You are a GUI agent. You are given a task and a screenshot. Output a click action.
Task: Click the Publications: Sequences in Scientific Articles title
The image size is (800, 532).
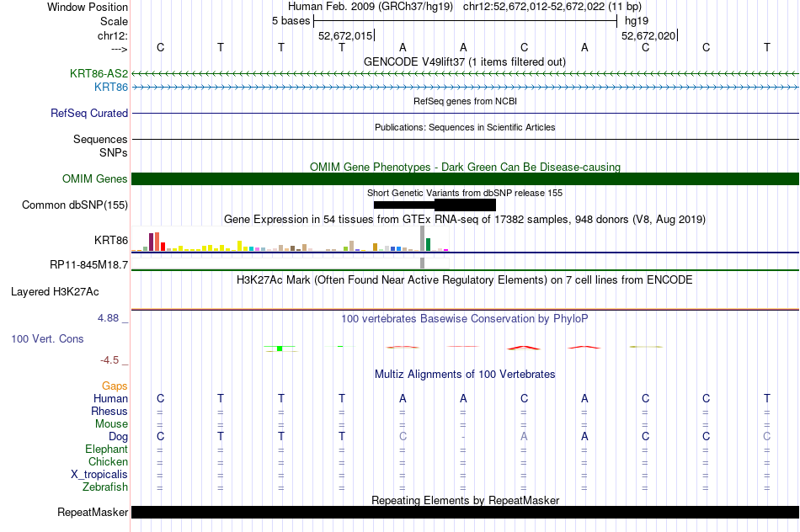(x=465, y=127)
